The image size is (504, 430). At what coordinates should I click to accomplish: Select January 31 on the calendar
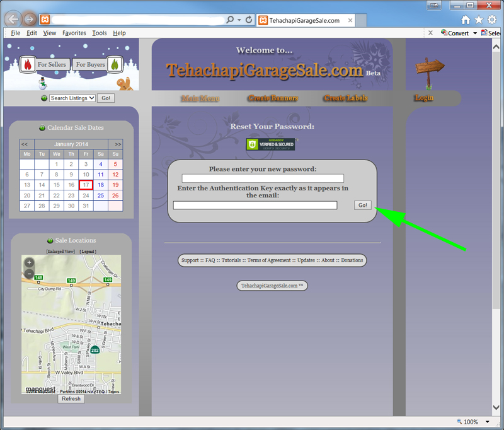[x=86, y=206]
